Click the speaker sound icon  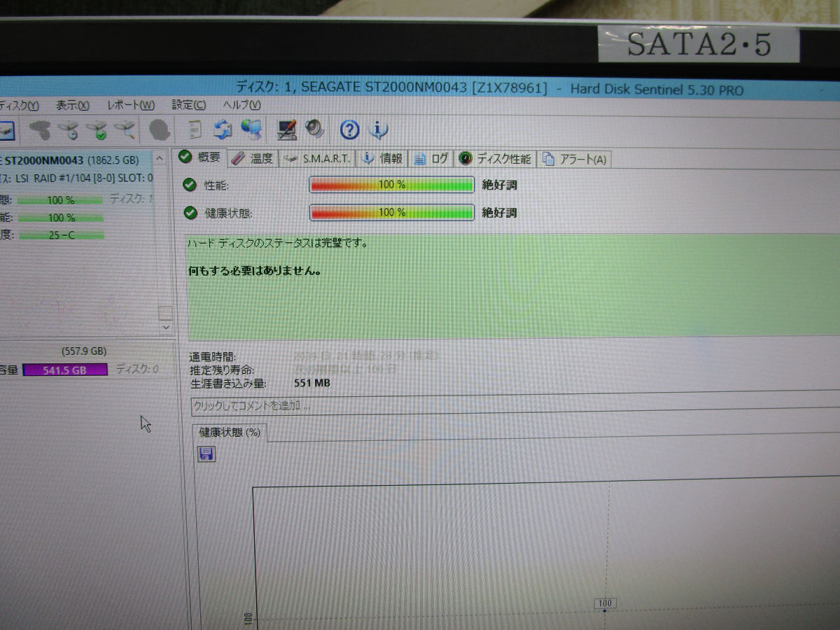(x=314, y=129)
